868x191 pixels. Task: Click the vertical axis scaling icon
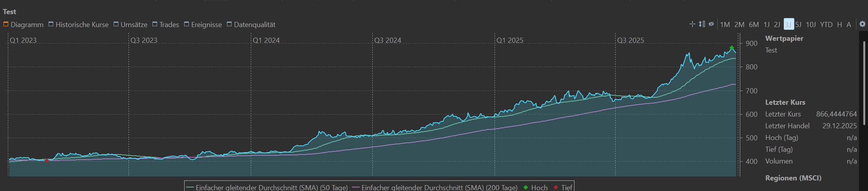[702, 24]
